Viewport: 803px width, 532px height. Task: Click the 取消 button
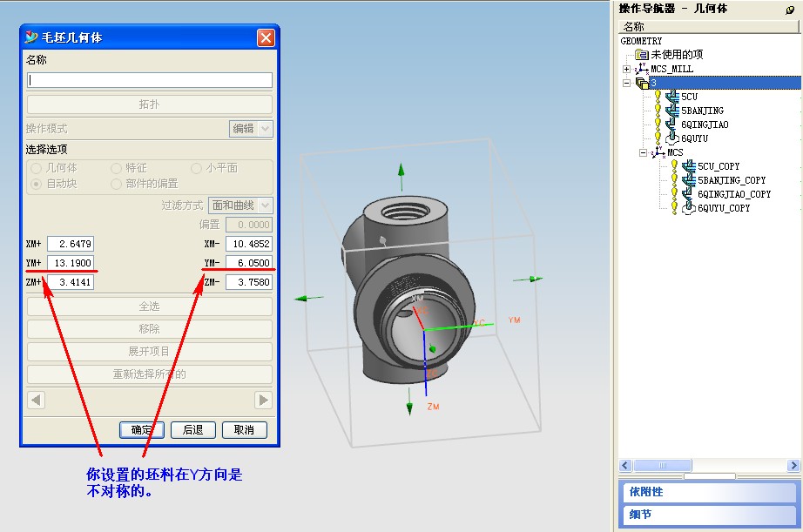click(244, 429)
